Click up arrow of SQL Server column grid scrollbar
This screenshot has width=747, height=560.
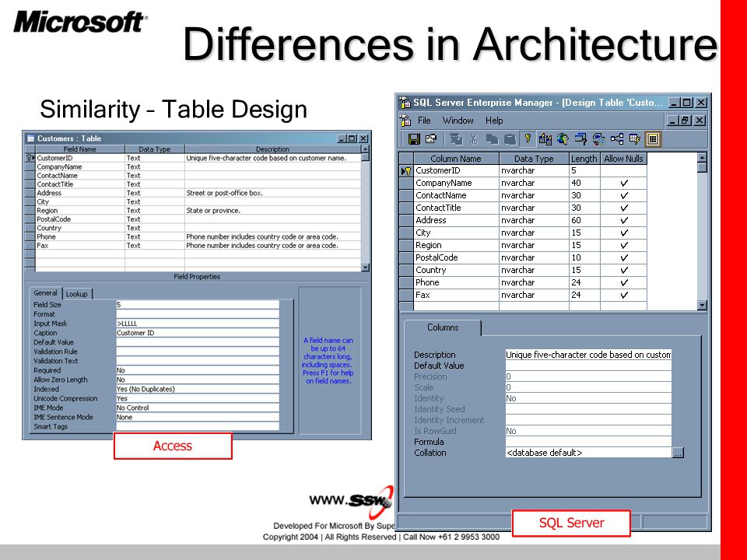702,158
